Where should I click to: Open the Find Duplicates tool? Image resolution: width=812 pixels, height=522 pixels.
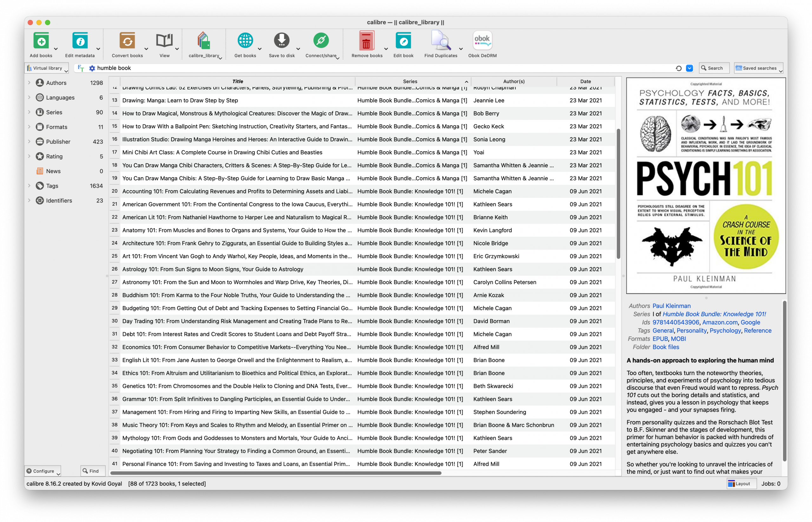(x=440, y=41)
